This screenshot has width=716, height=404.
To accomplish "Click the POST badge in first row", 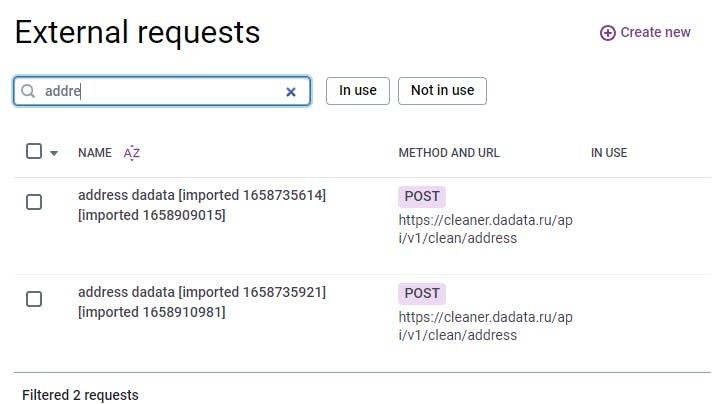I will pos(422,196).
